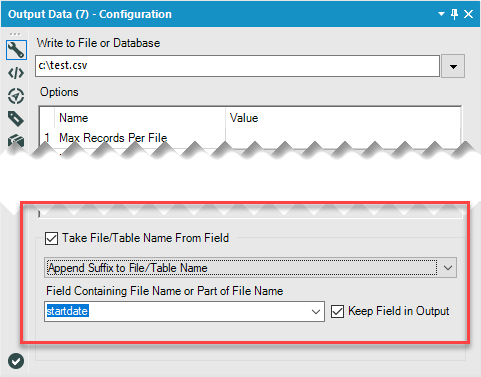Open the cube icon below the tag
481x377 pixels.
[x=16, y=141]
